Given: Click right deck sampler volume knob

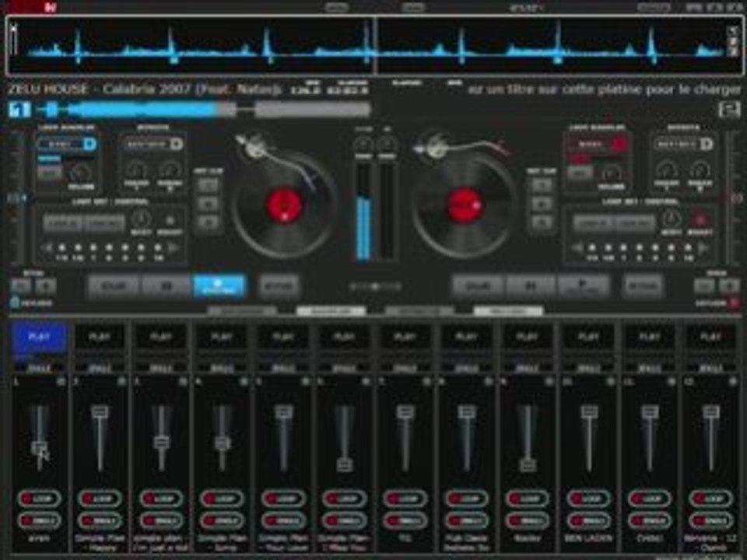Looking at the screenshot, I should pyautogui.click(x=610, y=173).
